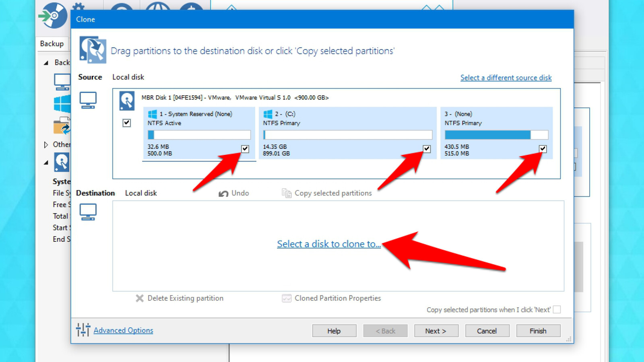This screenshot has height=362, width=644.
Task: Click the MBR Disk 1 hard drive icon
Action: [x=127, y=101]
